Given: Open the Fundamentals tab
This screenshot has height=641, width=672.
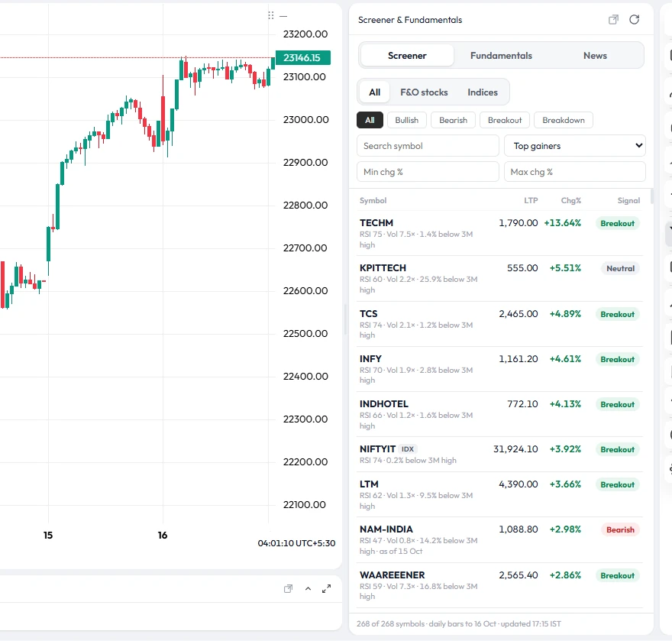Looking at the screenshot, I should tap(501, 56).
